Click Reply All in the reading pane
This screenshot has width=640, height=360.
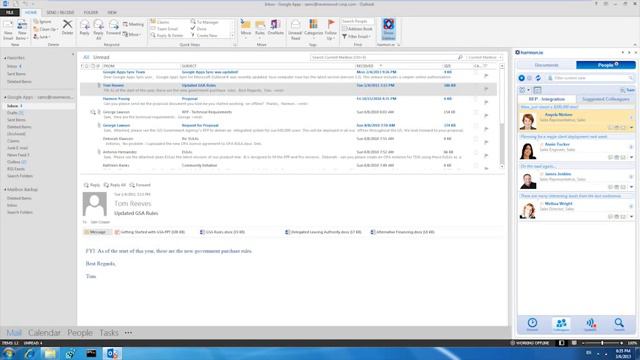pyautogui.click(x=115, y=185)
